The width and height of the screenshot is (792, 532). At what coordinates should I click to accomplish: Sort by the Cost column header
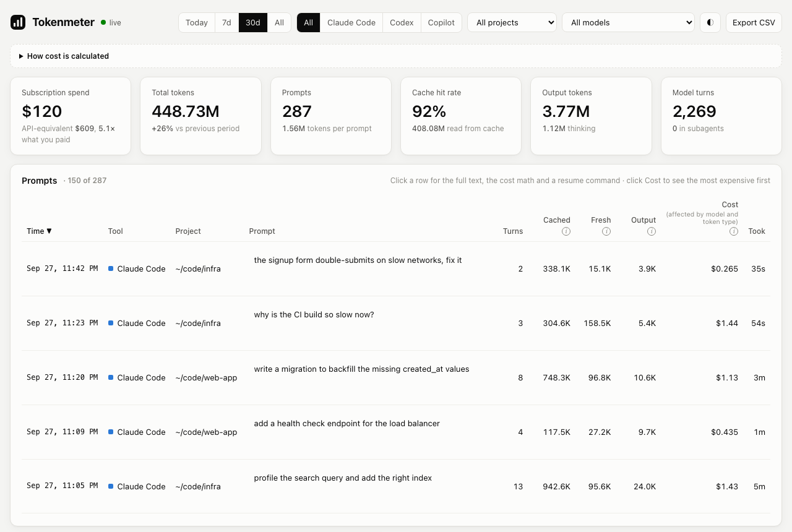click(730, 205)
